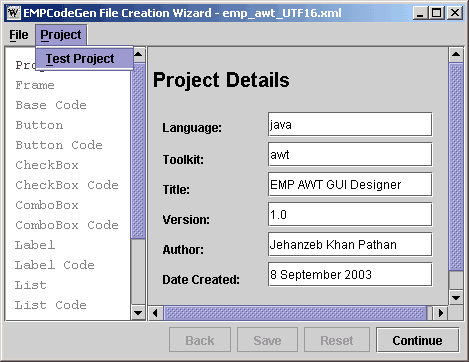
Task: Minimize the wizard window
Action: (421, 13)
